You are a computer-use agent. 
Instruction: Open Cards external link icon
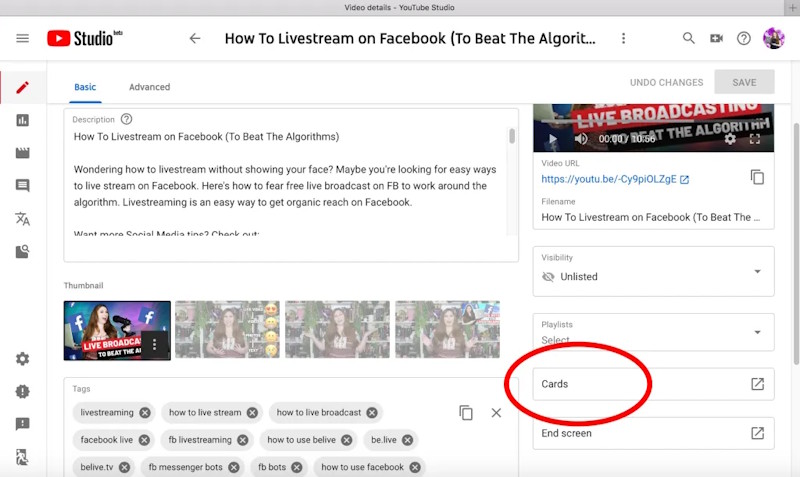coord(758,384)
